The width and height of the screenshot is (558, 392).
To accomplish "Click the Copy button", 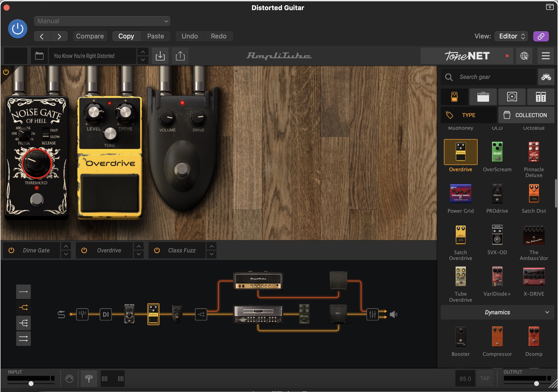I will click(126, 36).
